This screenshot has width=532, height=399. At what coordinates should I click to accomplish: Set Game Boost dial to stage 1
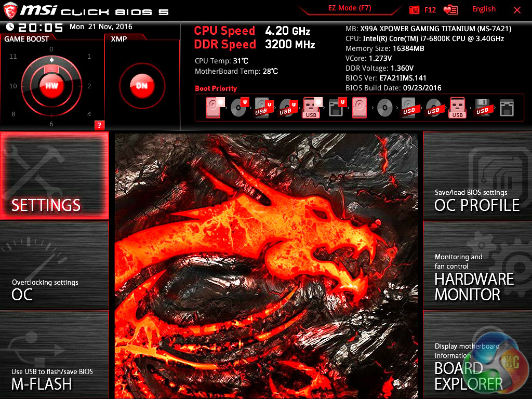[x=89, y=56]
